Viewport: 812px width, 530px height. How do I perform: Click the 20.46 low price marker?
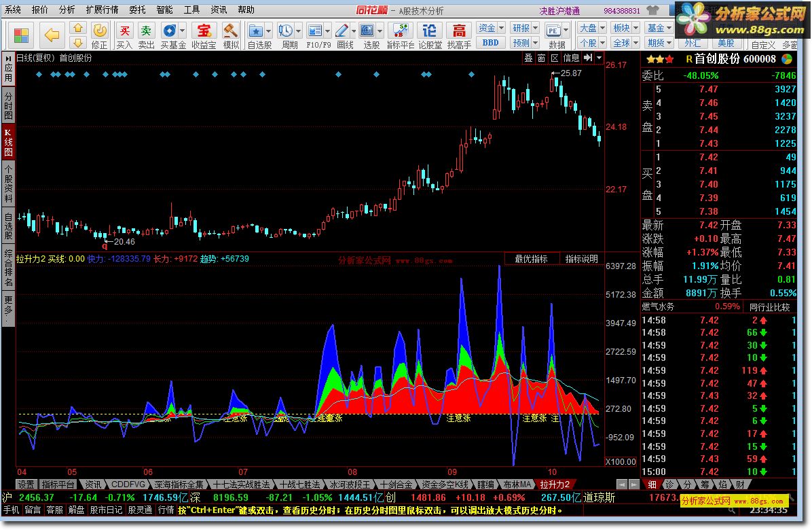click(124, 242)
